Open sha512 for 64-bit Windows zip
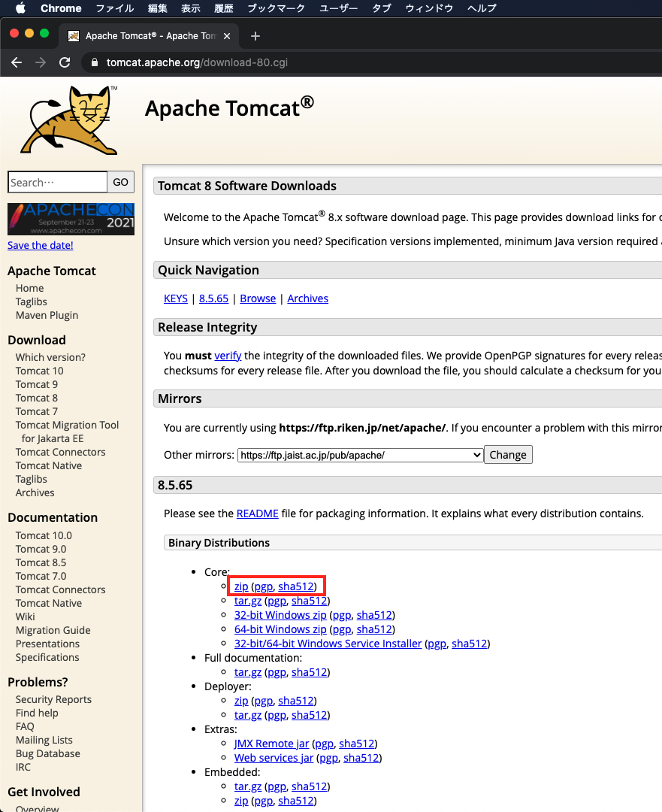 374,629
